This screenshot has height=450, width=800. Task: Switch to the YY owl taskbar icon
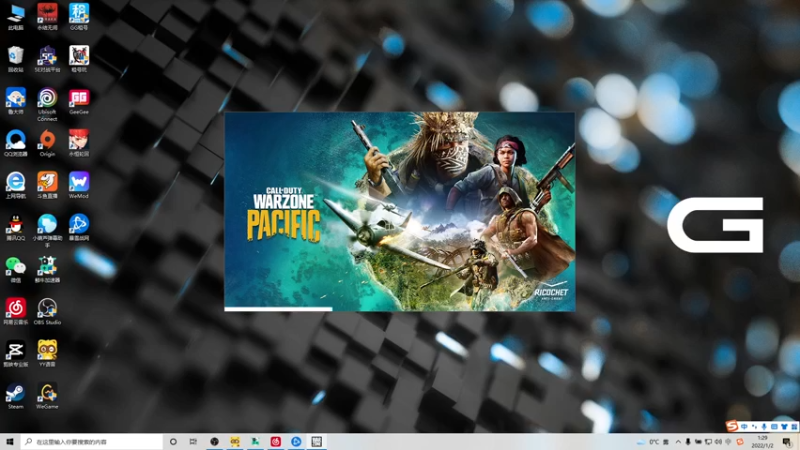tap(235, 442)
